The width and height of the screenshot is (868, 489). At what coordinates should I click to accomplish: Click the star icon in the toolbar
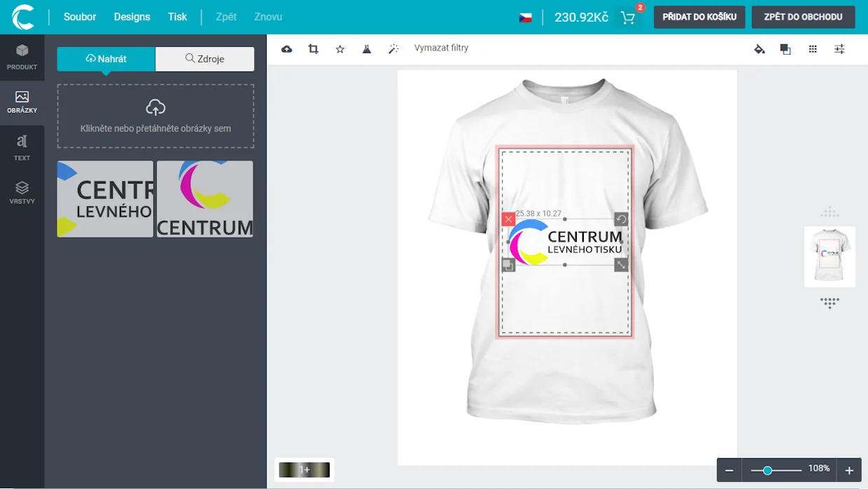pos(340,49)
